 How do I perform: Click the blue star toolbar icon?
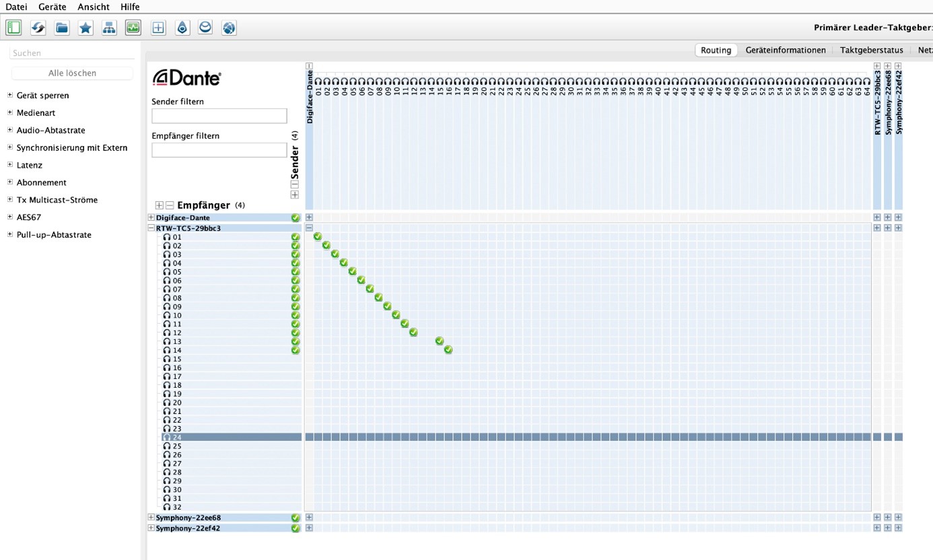click(x=85, y=28)
